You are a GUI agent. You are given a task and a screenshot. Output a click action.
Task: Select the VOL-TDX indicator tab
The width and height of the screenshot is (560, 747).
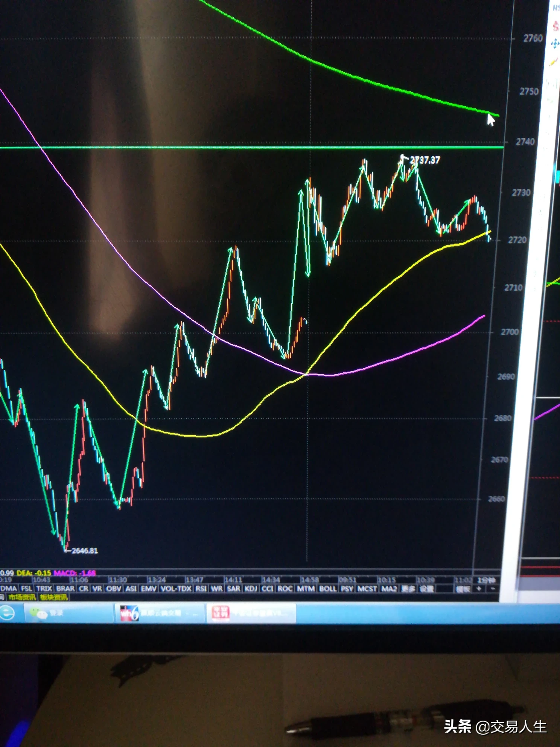pos(176,588)
